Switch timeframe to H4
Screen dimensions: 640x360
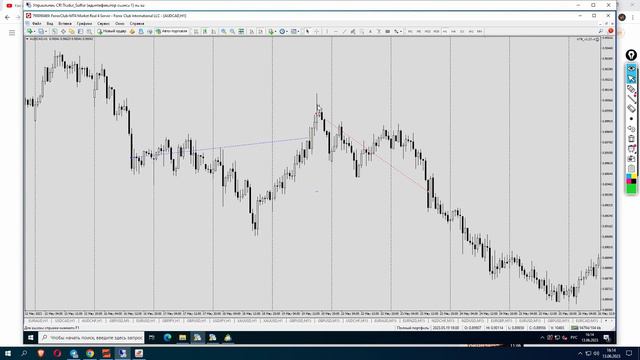click(x=453, y=31)
